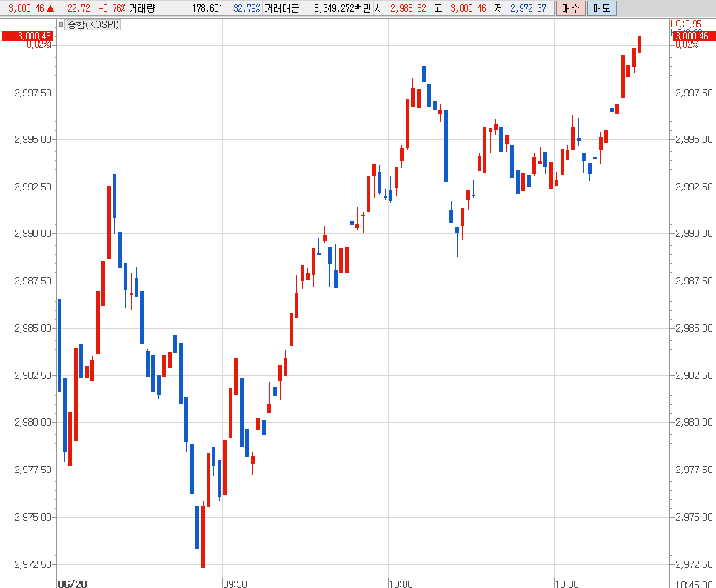This screenshot has height=588, width=716.
Task: Click the 매수 (buy) button
Action: point(571,8)
